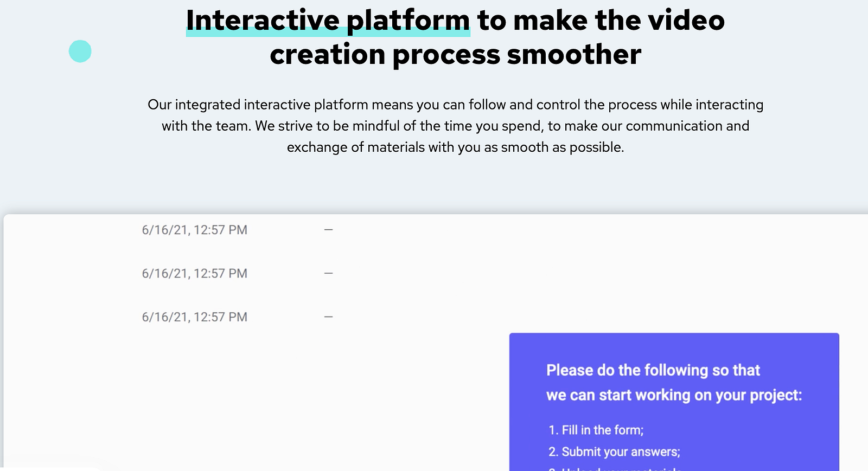Click the second row's dash icon
Image resolution: width=868 pixels, height=471 pixels.
click(x=328, y=273)
